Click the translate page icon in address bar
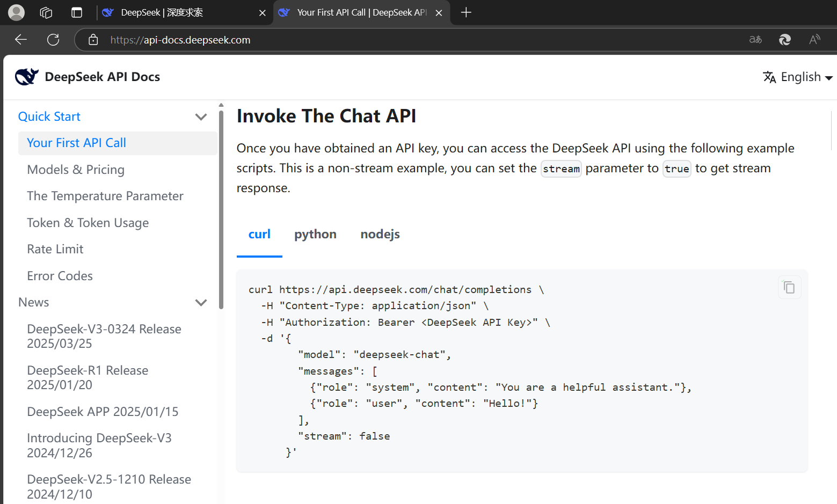The image size is (837, 504). pos(755,39)
